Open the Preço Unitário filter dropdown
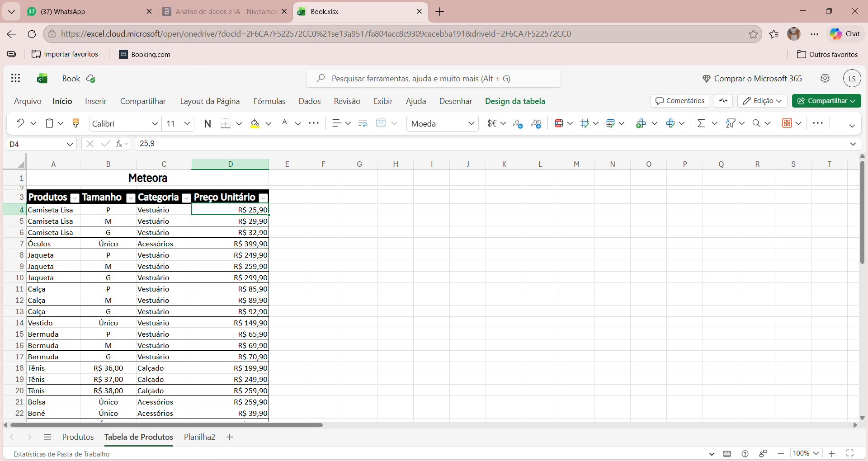The image size is (868, 461). tap(263, 198)
